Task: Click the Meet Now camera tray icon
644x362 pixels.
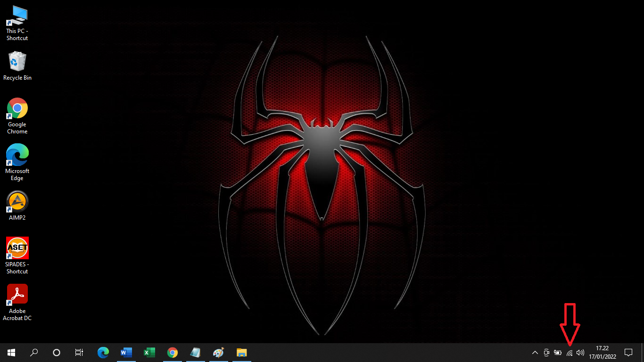Action: [x=546, y=353]
